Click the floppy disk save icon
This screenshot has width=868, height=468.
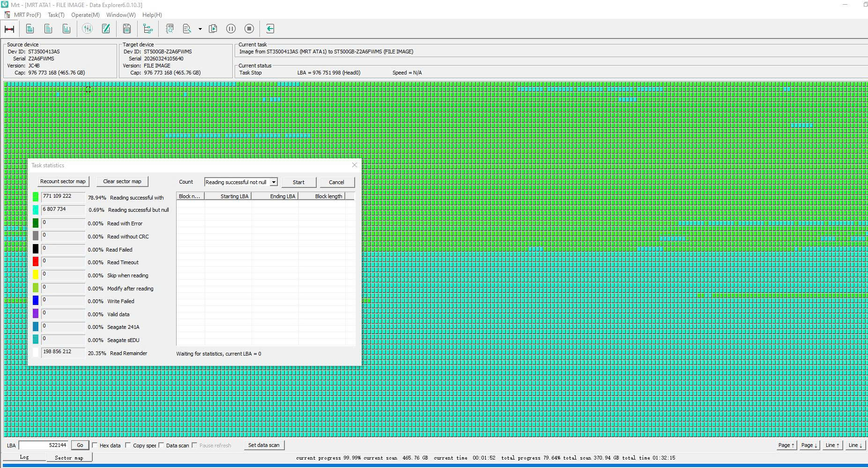pyautogui.click(x=126, y=29)
